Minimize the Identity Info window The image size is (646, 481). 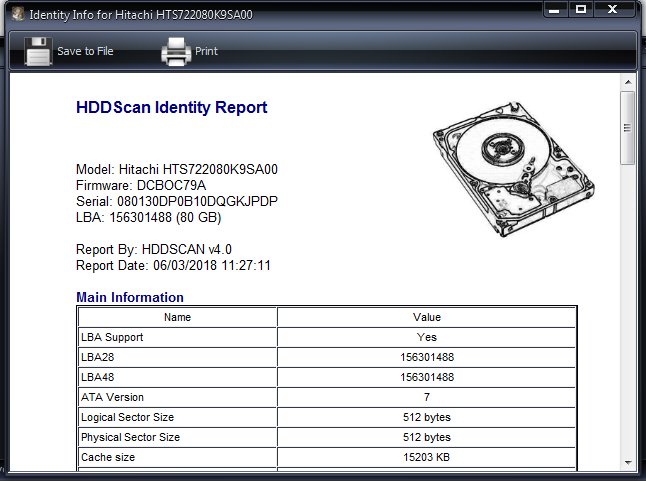click(x=555, y=10)
